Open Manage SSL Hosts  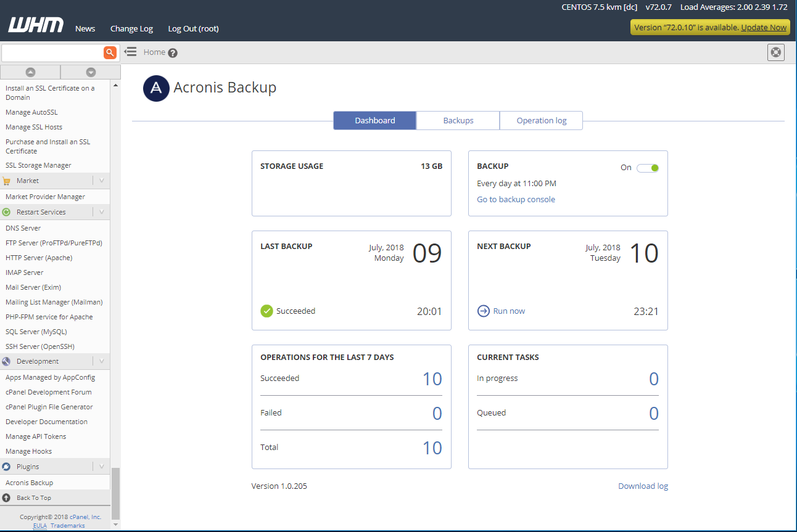click(x=34, y=127)
